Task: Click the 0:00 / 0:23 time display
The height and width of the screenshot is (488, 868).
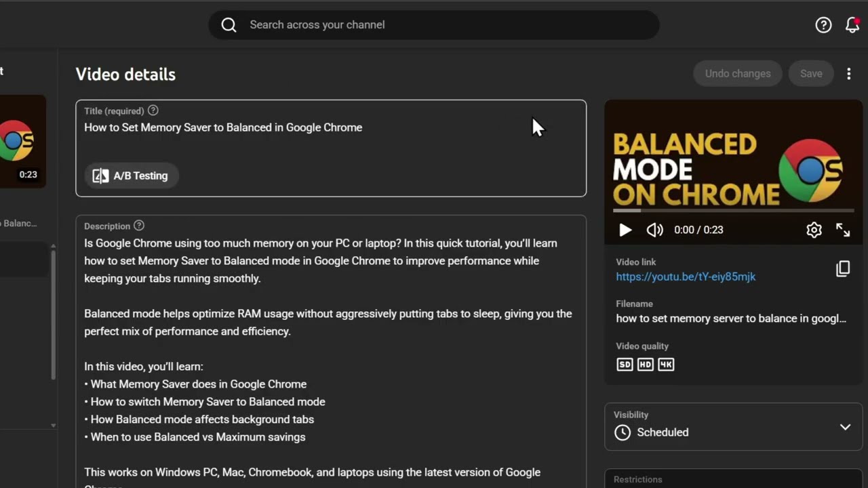Action: pyautogui.click(x=698, y=230)
